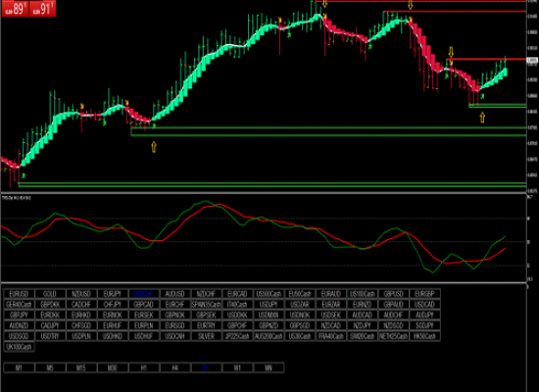
Task: Click the yellow up arrow under the long middle green support zone
Action: click(x=154, y=147)
